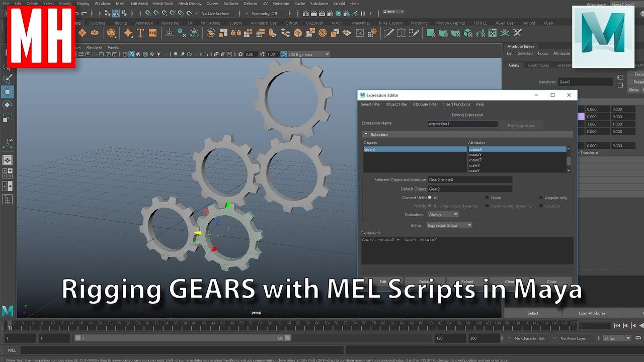Click the gamma icon in viewport toolbar
This screenshot has height=362, width=644.
[x=263, y=54]
